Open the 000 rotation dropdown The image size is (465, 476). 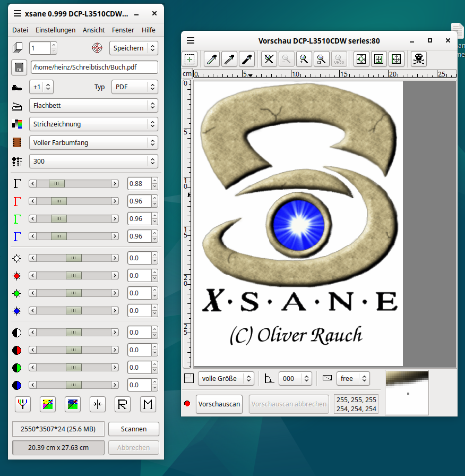(296, 379)
